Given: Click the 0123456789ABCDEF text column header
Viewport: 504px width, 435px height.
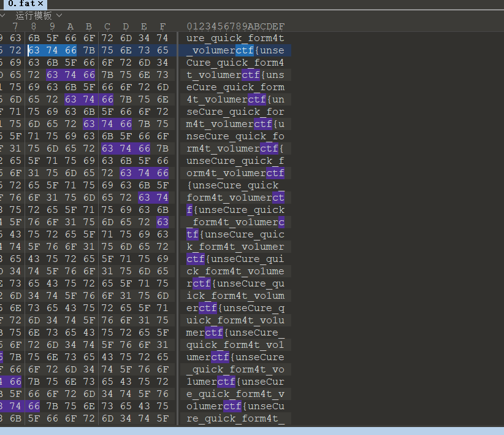Looking at the screenshot, I should pyautogui.click(x=235, y=26).
